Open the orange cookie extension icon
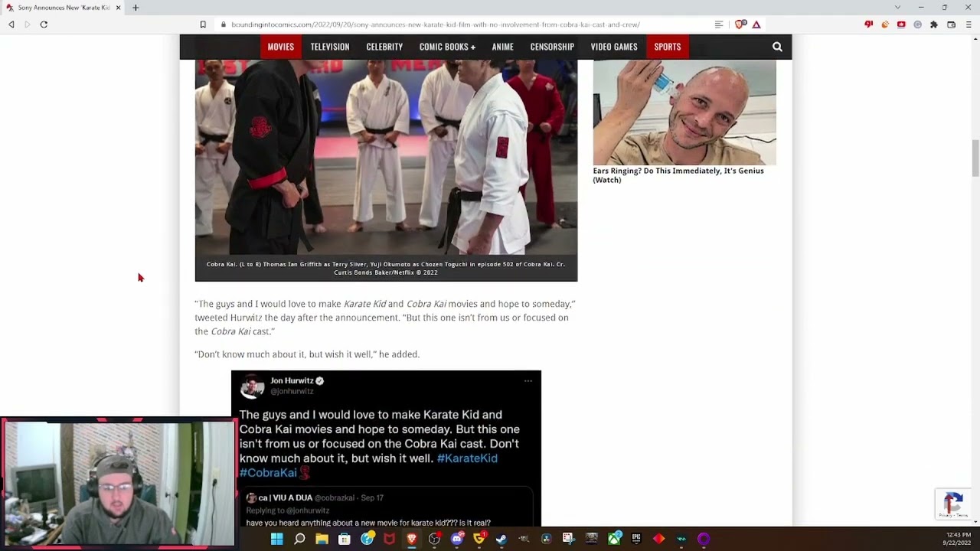 pyautogui.click(x=885, y=24)
